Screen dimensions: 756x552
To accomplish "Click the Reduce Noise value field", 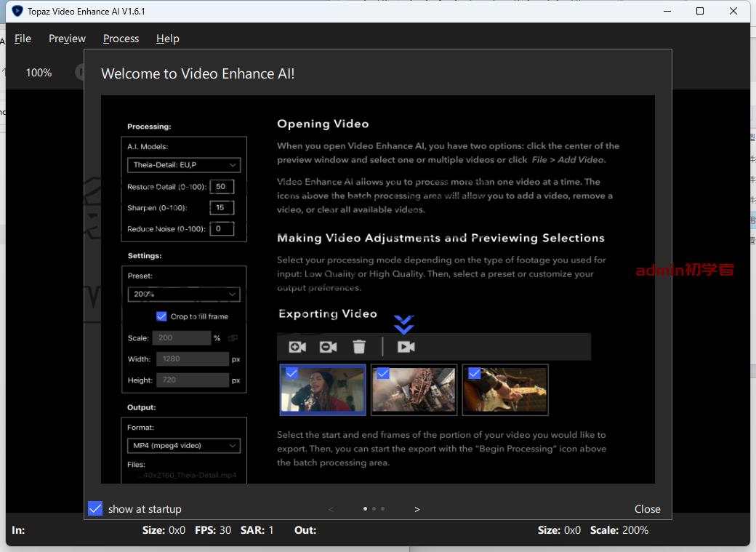I will click(x=222, y=228).
